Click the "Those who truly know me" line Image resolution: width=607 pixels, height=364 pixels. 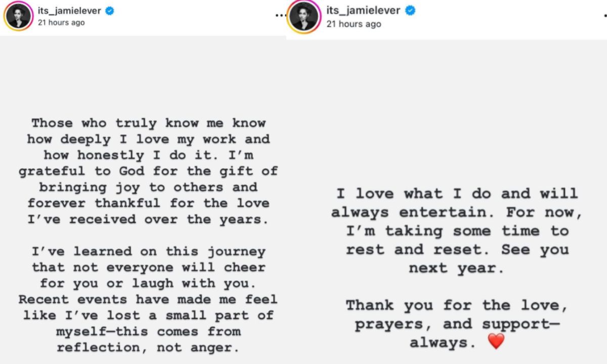[x=148, y=123]
